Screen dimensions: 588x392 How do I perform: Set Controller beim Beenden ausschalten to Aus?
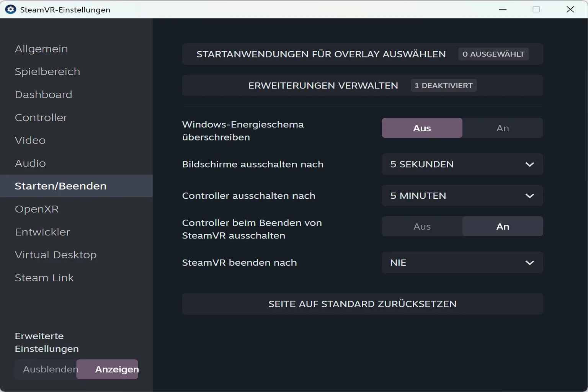click(422, 226)
